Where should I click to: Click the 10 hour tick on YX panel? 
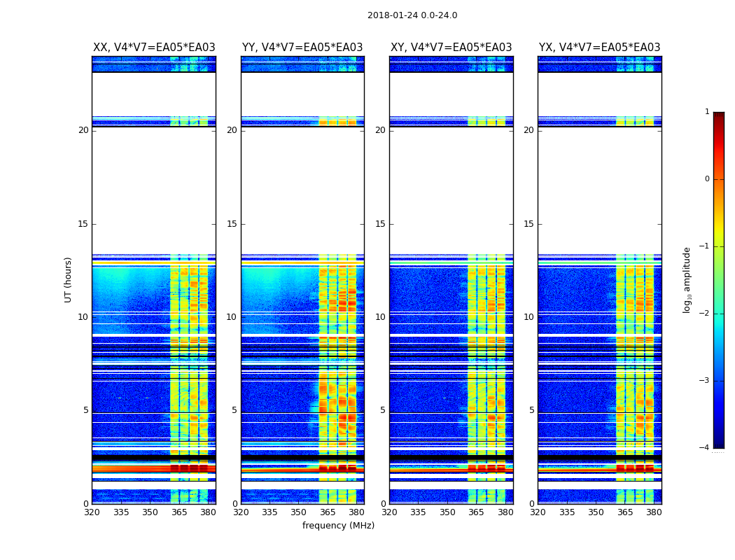529,317
